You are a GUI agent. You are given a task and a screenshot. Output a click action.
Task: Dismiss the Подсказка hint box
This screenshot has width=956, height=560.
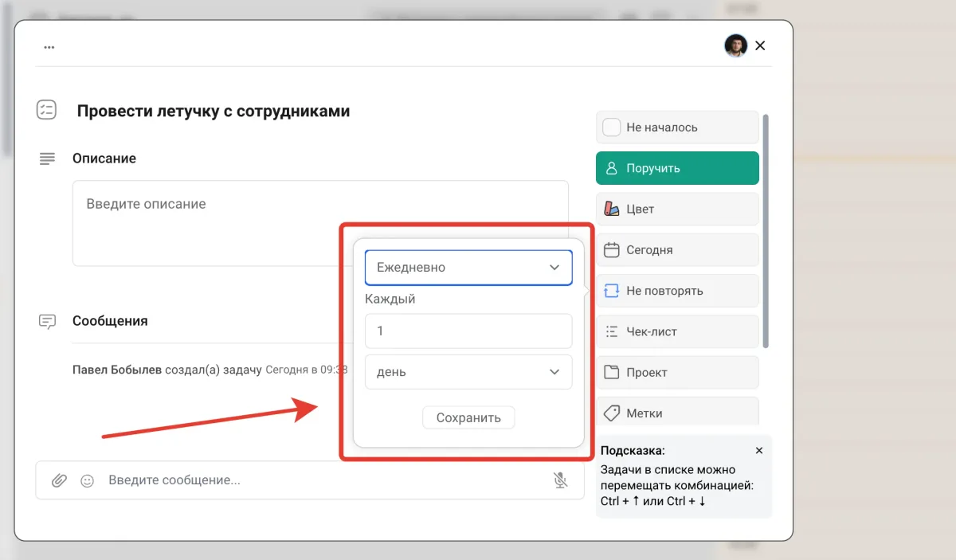758,451
